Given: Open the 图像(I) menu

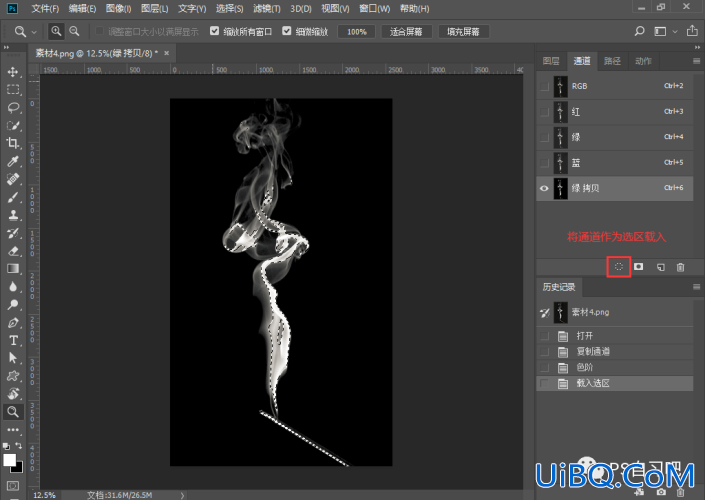Looking at the screenshot, I should coord(118,9).
